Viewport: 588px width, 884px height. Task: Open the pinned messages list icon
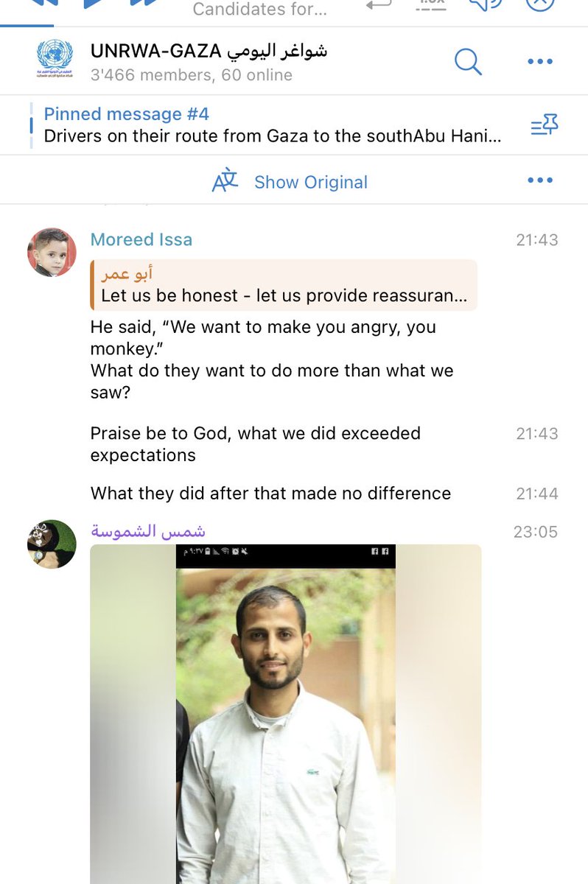545,126
